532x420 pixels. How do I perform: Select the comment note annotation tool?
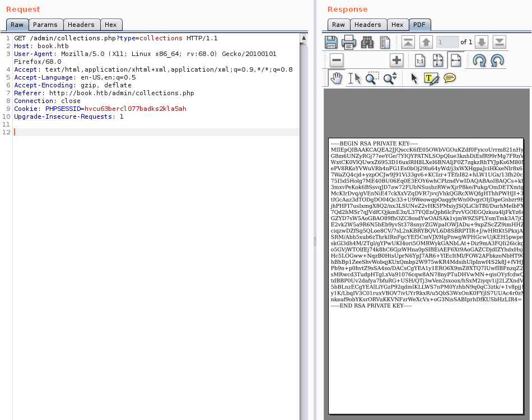pos(450,78)
